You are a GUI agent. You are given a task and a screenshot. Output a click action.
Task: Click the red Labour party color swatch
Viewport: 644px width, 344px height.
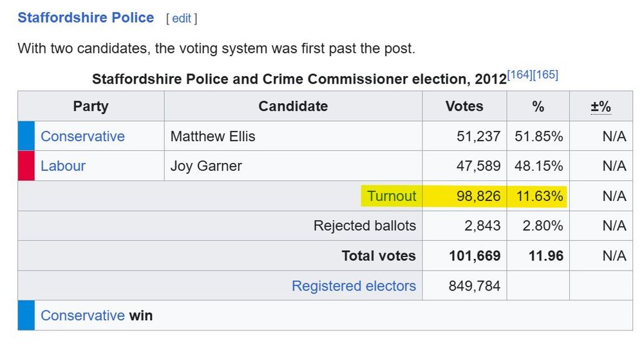(x=26, y=166)
